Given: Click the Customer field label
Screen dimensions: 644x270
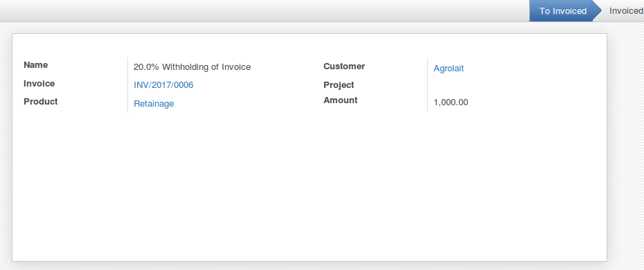Looking at the screenshot, I should (x=344, y=66).
